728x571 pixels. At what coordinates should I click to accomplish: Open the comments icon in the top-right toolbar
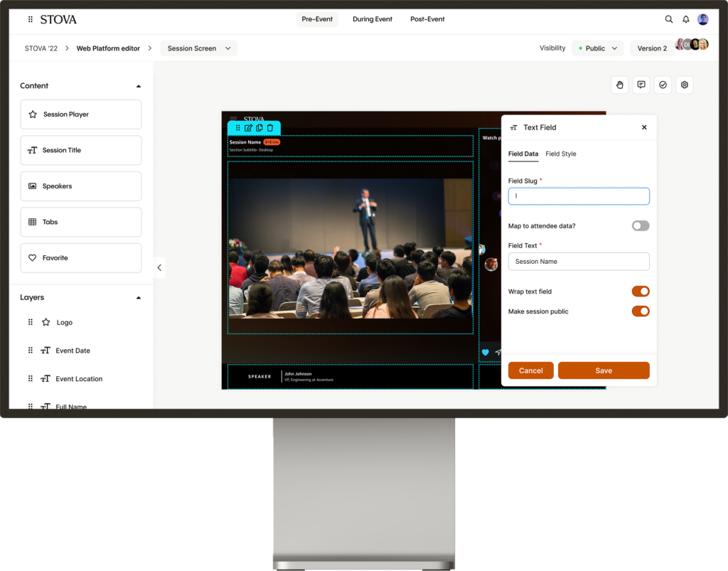pyautogui.click(x=641, y=85)
